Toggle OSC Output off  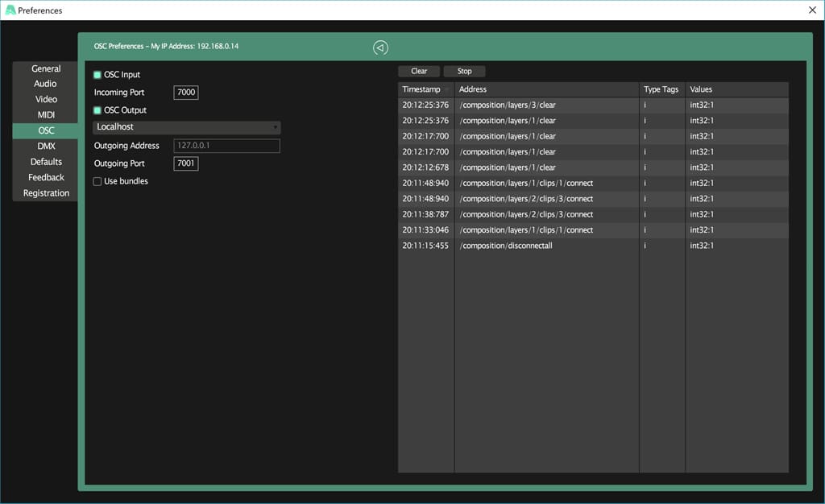(x=97, y=110)
